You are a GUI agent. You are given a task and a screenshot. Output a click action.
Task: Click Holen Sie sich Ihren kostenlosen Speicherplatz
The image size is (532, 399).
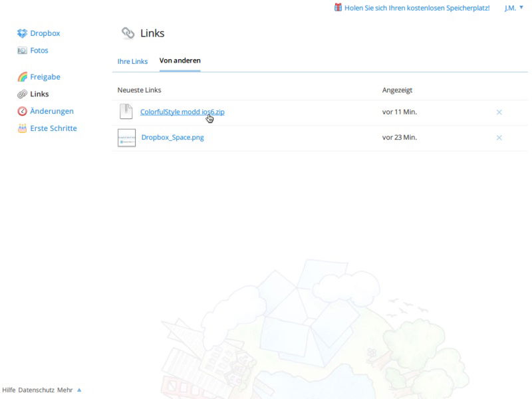click(x=417, y=8)
